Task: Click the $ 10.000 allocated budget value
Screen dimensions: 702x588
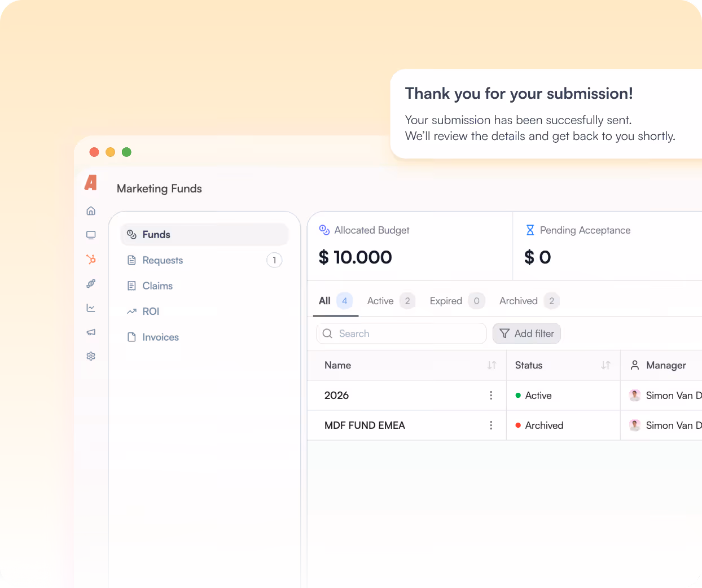Action: click(x=356, y=257)
